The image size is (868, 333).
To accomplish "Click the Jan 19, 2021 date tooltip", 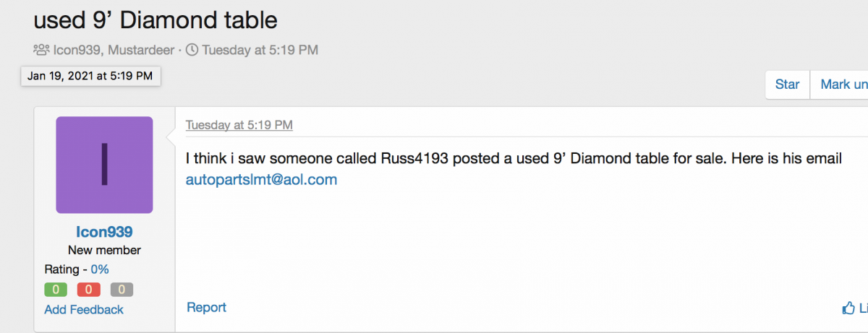I will (90, 75).
